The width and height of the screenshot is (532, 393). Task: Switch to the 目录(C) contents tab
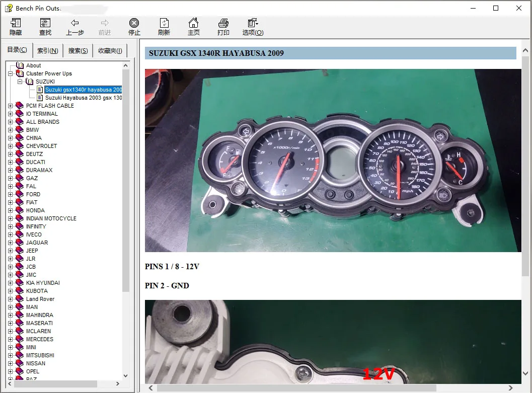(17, 50)
